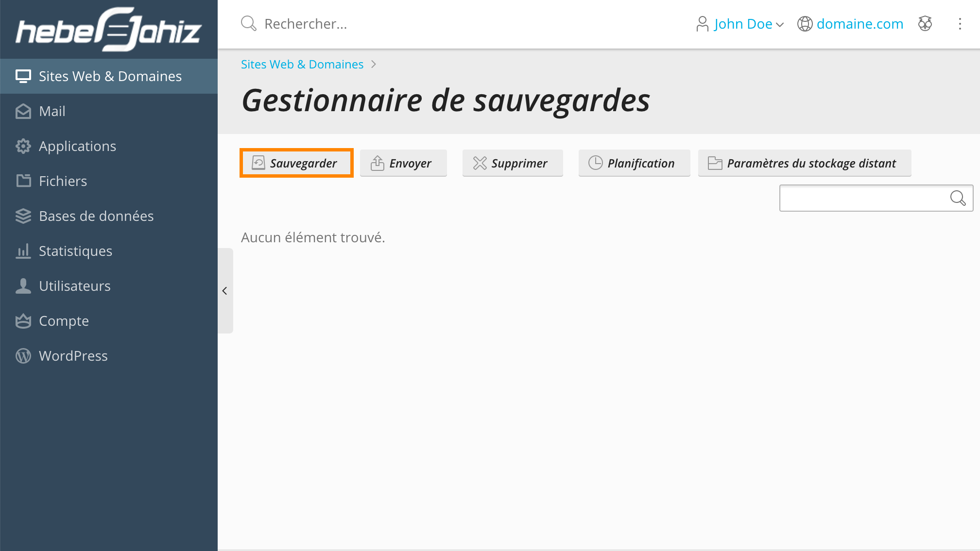Viewport: 980px width, 551px height.
Task: Follow the Sites Web & Domaines breadcrumb link
Action: pos(302,64)
